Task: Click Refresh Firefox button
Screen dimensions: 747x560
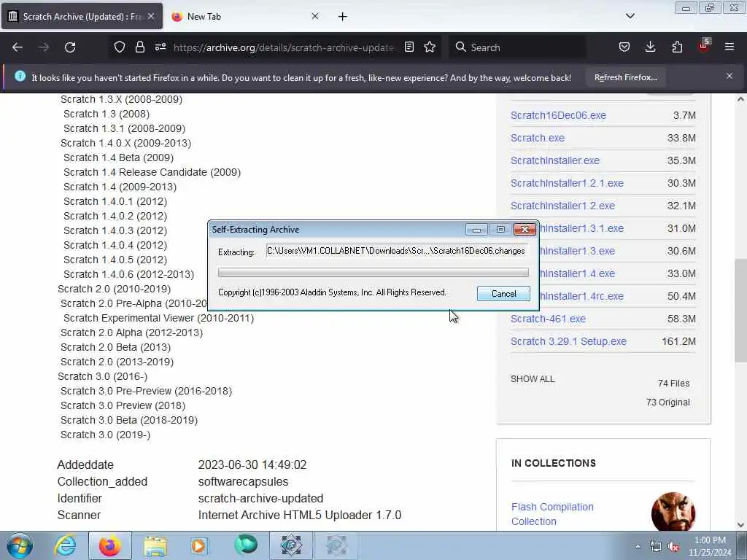Action: (625, 77)
